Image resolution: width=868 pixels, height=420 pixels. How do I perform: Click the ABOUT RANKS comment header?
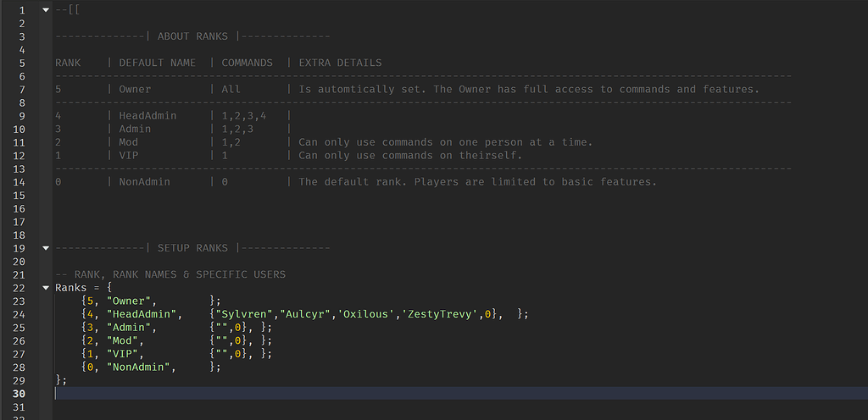click(192, 36)
